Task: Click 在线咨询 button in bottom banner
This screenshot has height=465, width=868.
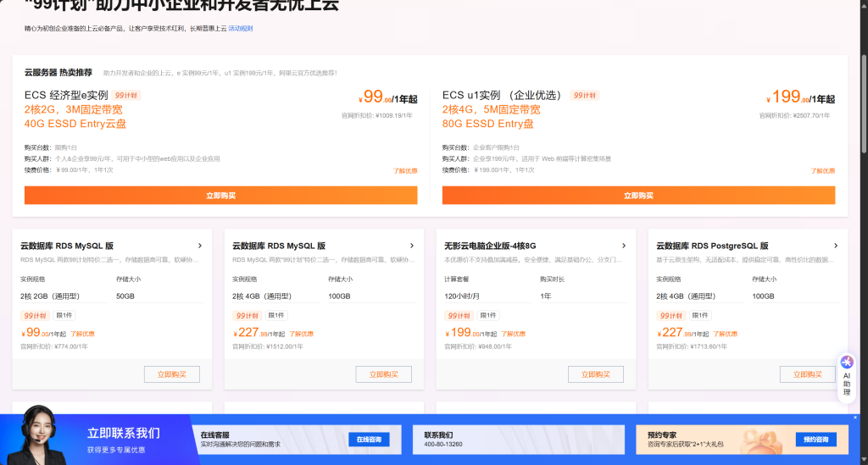Action: pyautogui.click(x=369, y=440)
